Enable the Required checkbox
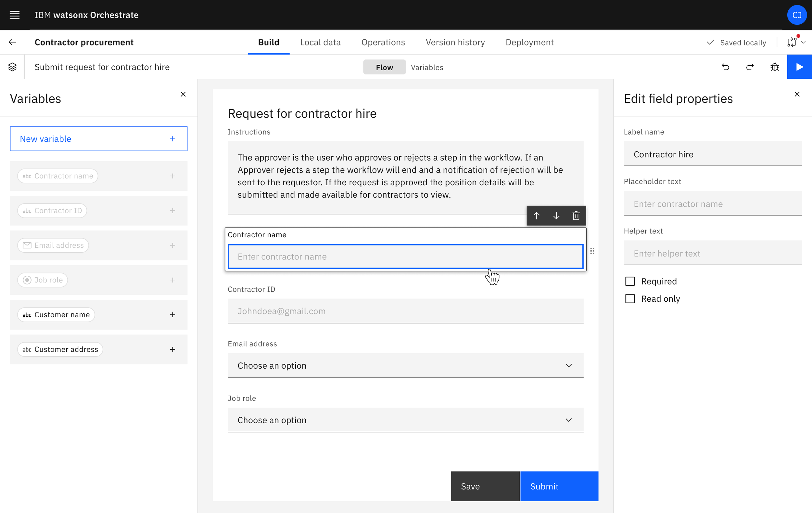 pyautogui.click(x=630, y=281)
